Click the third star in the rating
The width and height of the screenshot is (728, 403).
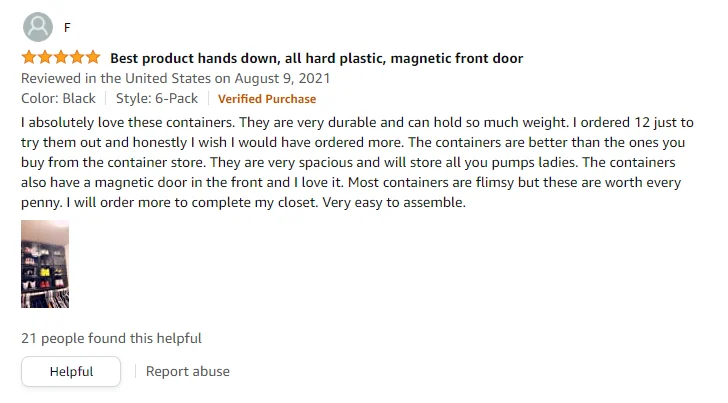61,57
